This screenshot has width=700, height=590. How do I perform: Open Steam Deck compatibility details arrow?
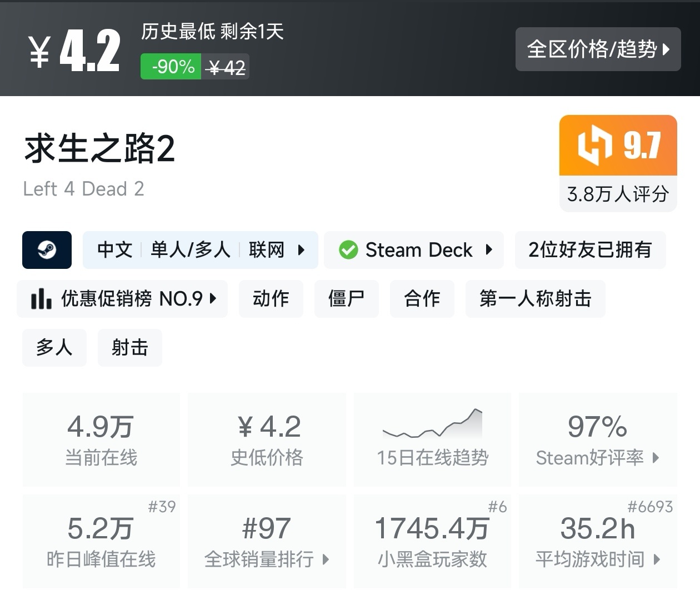click(489, 250)
